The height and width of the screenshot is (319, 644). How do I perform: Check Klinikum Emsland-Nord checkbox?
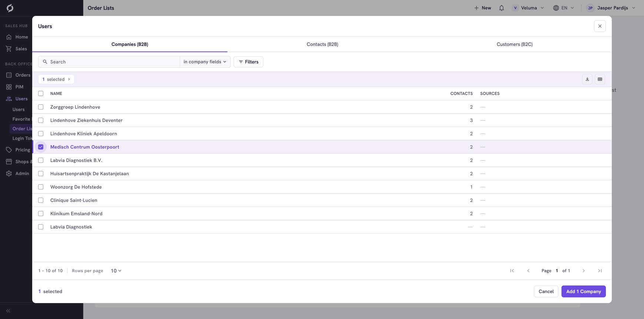[41, 214]
